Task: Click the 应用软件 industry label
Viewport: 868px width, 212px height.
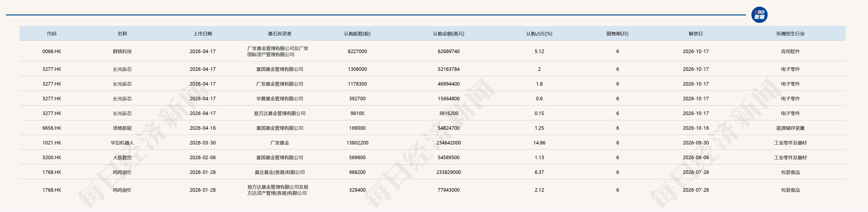Action: (790, 51)
